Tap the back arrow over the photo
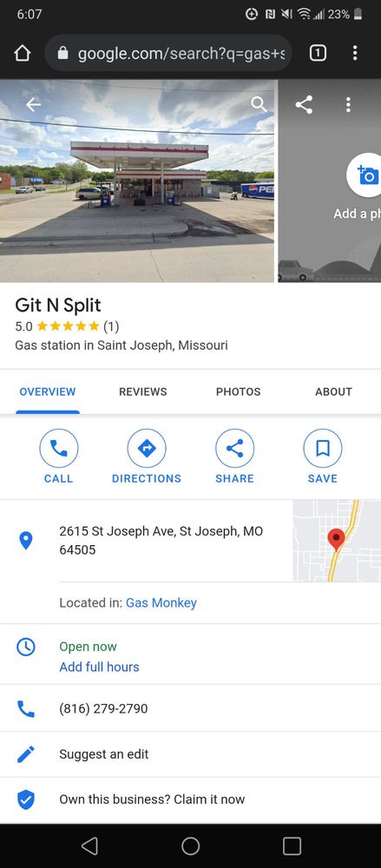The image size is (381, 868). [x=33, y=104]
